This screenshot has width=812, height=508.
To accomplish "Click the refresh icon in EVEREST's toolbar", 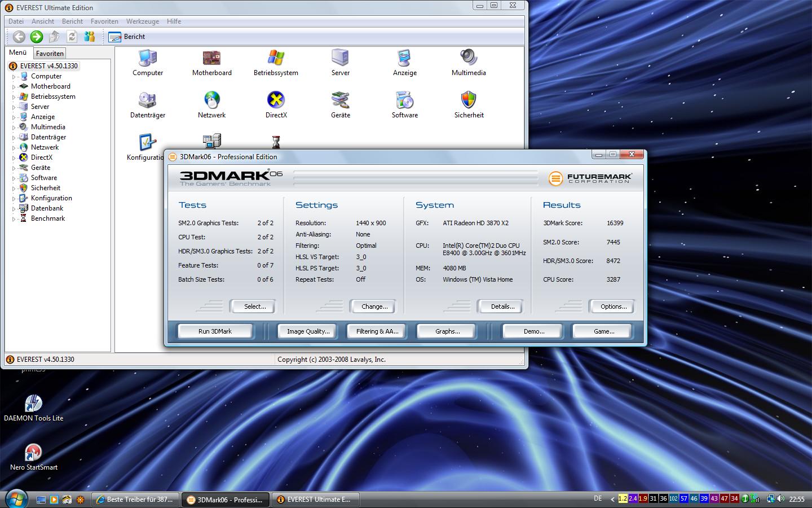I will click(72, 37).
